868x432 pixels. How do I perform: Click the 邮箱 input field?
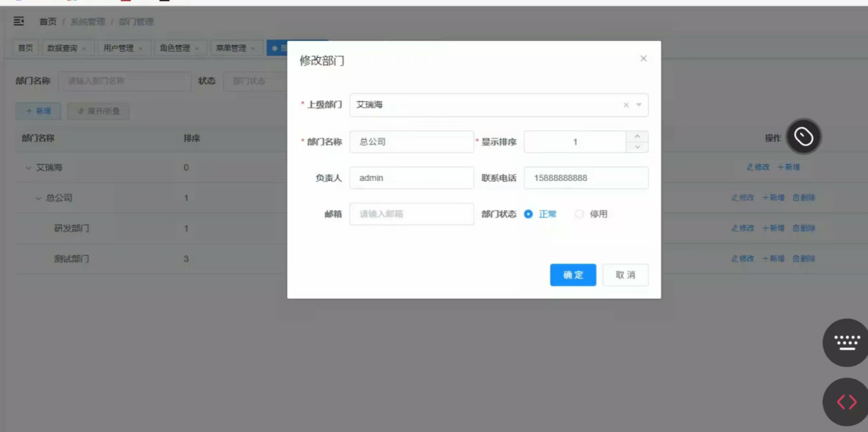412,214
